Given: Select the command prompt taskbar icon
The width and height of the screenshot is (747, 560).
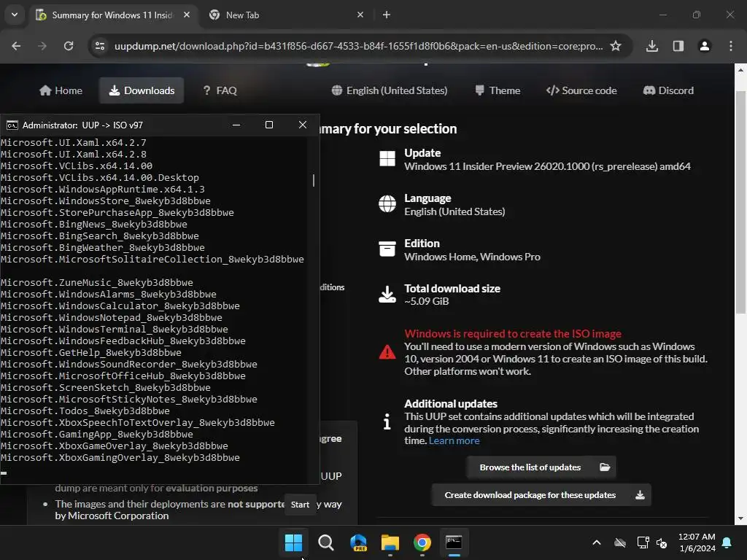Looking at the screenshot, I should click(454, 542).
